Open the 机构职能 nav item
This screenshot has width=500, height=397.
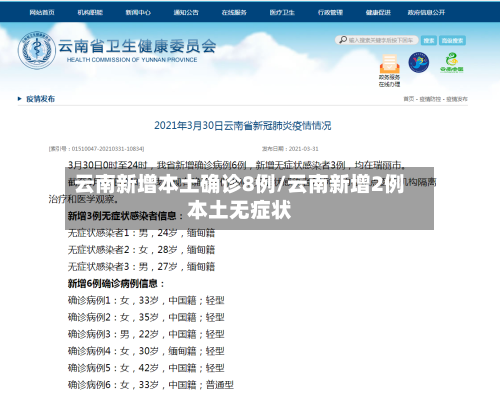(x=90, y=12)
